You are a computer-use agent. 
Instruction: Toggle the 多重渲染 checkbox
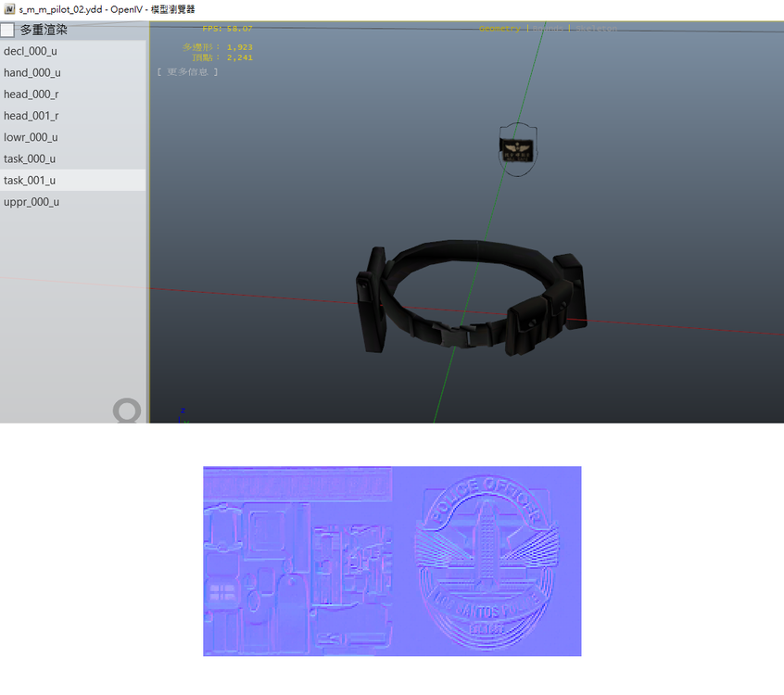pyautogui.click(x=7, y=30)
